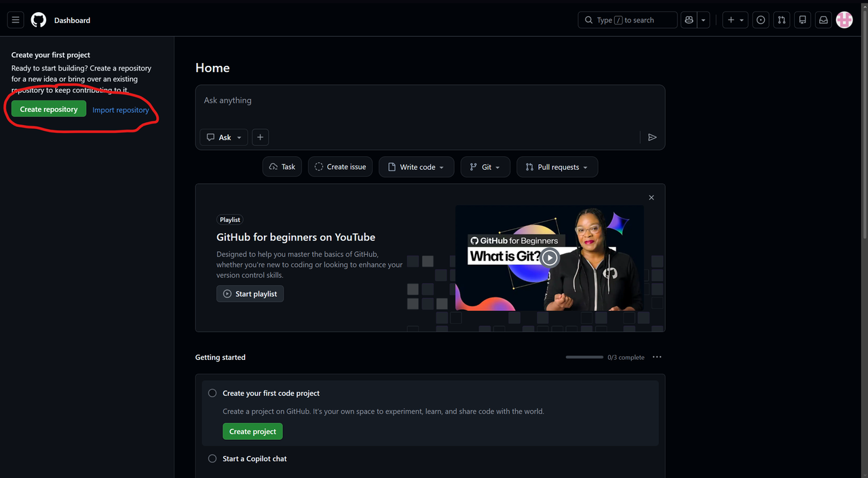The width and height of the screenshot is (868, 478).
Task: Select the Task quick action
Action: point(282,166)
